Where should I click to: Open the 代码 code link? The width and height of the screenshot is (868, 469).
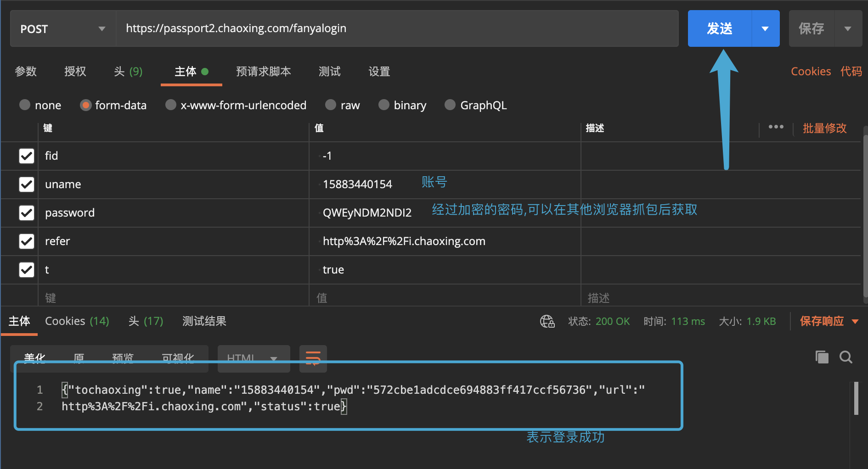[851, 72]
